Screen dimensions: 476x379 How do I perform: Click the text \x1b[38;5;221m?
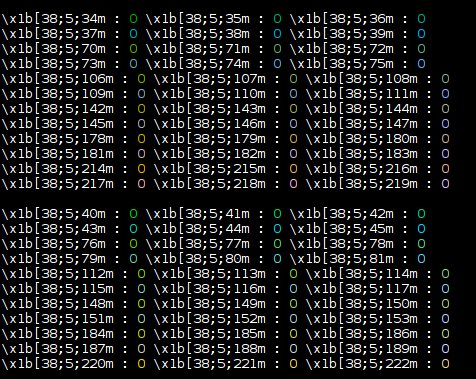tap(210, 364)
